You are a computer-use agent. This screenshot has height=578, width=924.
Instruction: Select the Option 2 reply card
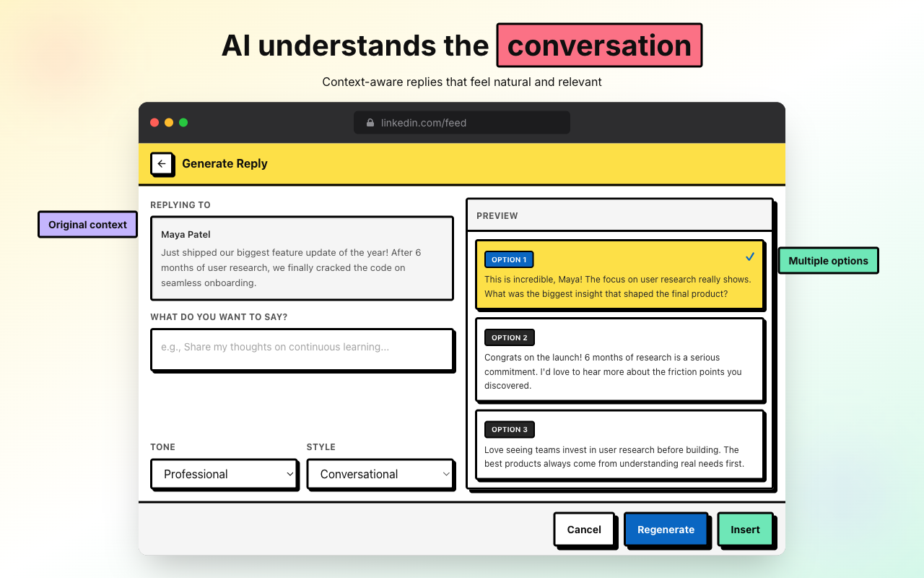pyautogui.click(x=619, y=360)
